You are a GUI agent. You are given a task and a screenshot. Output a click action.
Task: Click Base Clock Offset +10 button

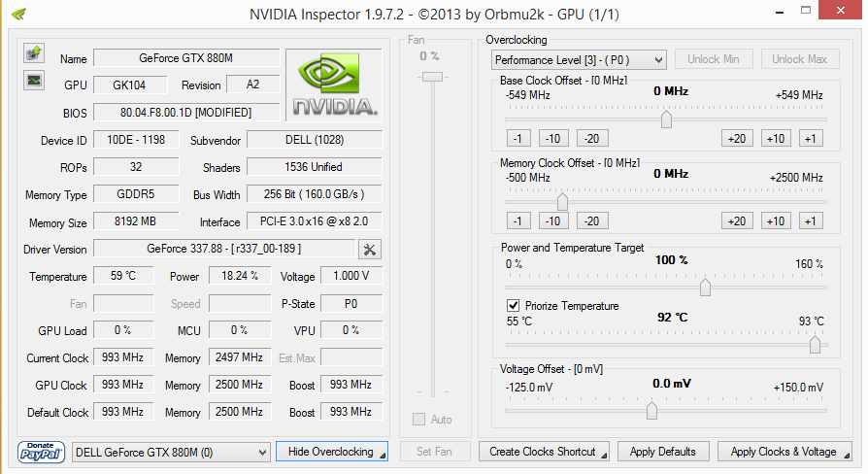(776, 139)
